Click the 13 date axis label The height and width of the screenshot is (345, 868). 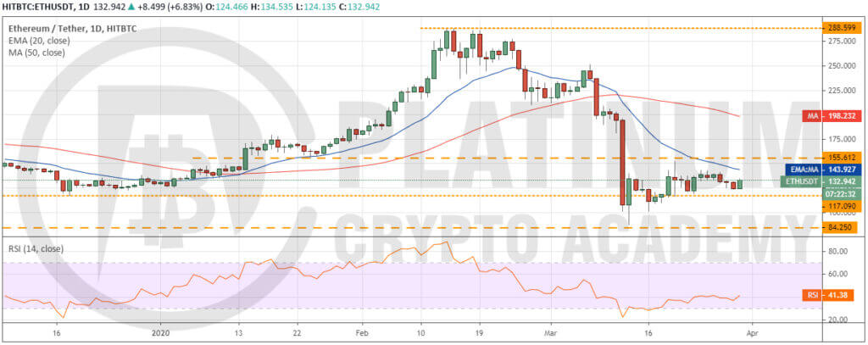click(238, 335)
